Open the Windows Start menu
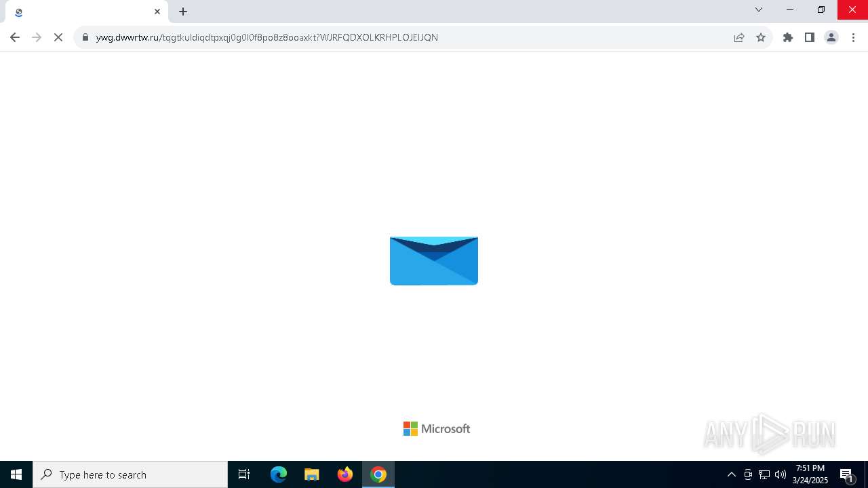868x488 pixels. coord(16,474)
